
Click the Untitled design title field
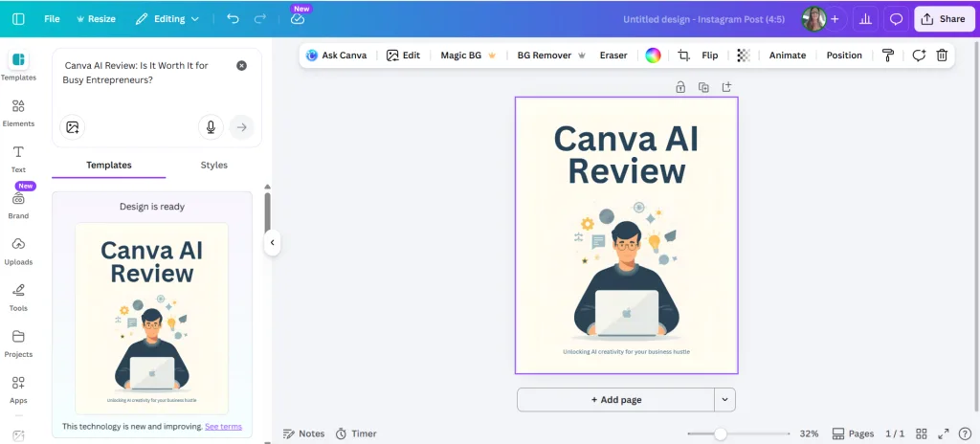click(703, 19)
